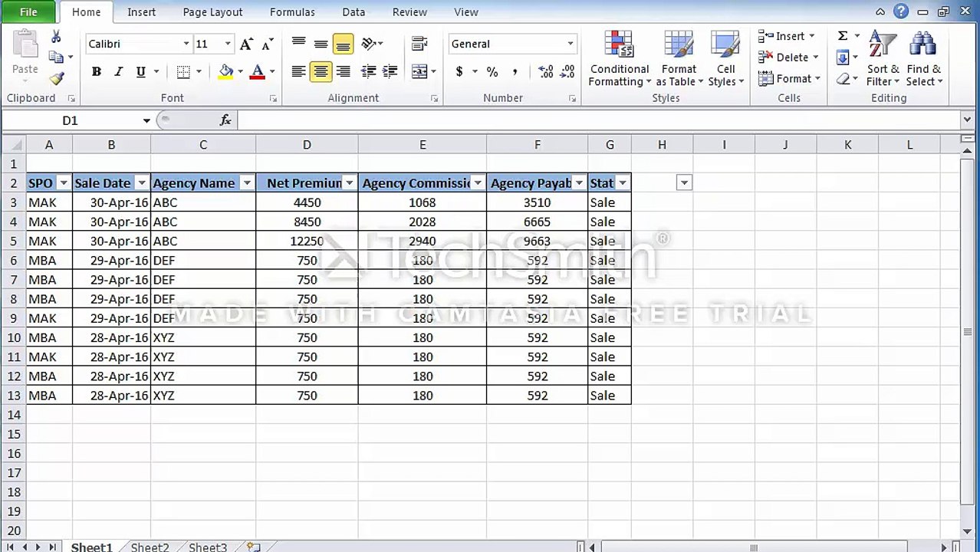The height and width of the screenshot is (552, 980).
Task: Click the Clear eraser icon
Action: click(x=843, y=79)
